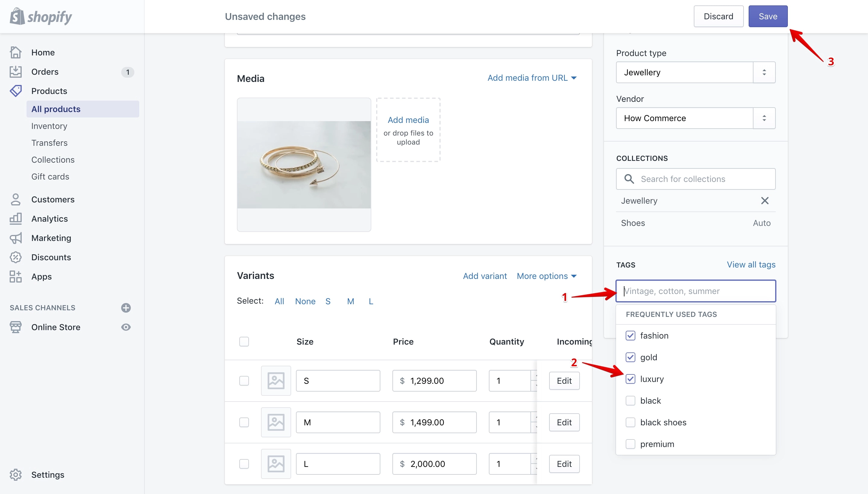Click the Online Store shop icon
Image resolution: width=868 pixels, height=494 pixels.
[x=16, y=327]
